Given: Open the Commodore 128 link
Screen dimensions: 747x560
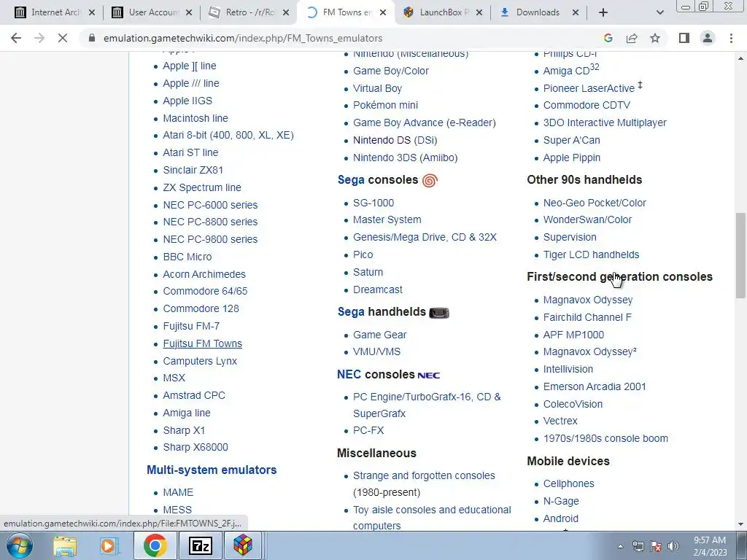Looking at the screenshot, I should 201,308.
